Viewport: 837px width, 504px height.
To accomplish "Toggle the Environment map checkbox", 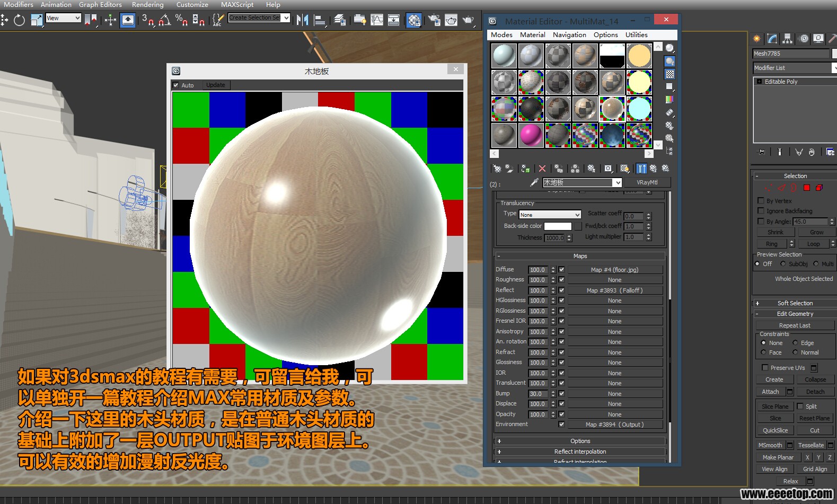I will [x=561, y=424].
